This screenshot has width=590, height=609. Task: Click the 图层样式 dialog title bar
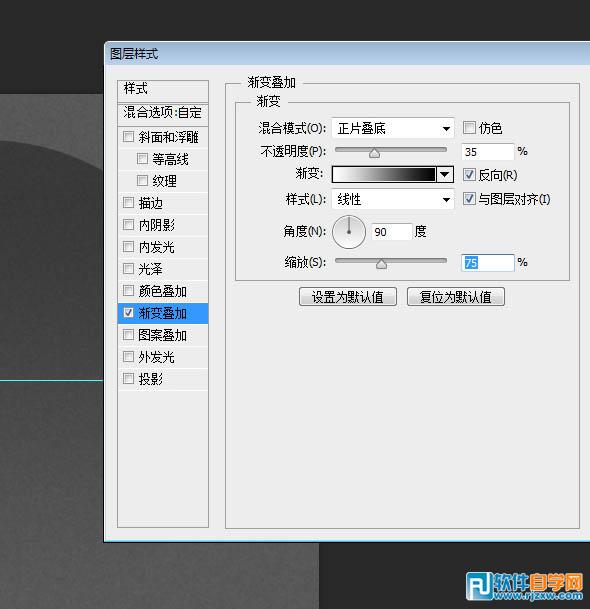click(347, 54)
